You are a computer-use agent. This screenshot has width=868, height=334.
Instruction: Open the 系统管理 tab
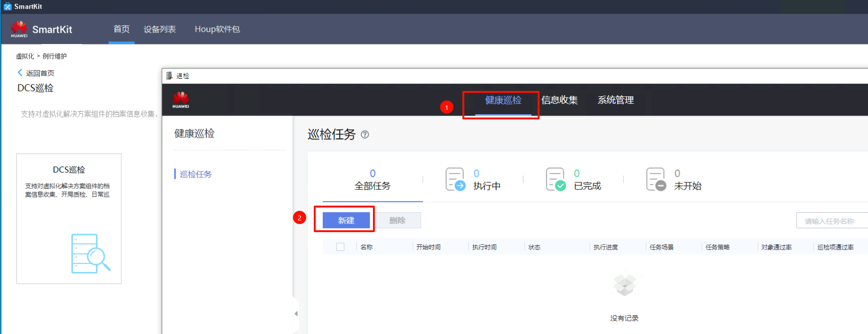click(x=615, y=100)
